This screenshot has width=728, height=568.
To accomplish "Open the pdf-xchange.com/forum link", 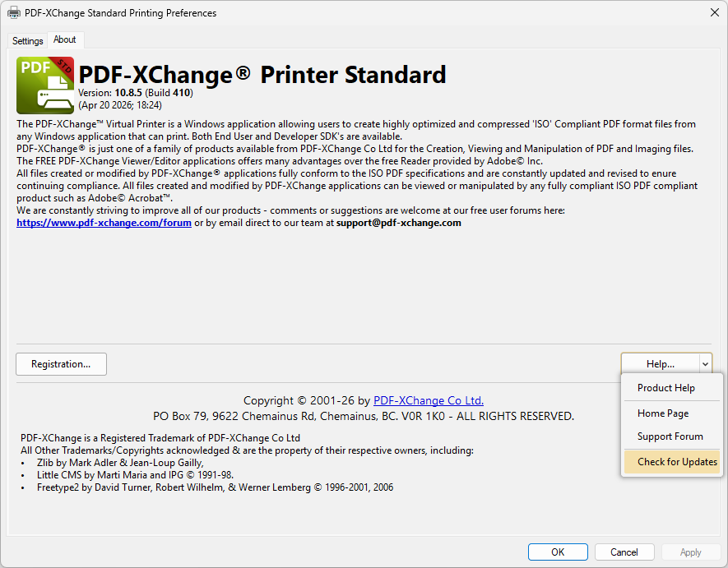I will [x=104, y=223].
